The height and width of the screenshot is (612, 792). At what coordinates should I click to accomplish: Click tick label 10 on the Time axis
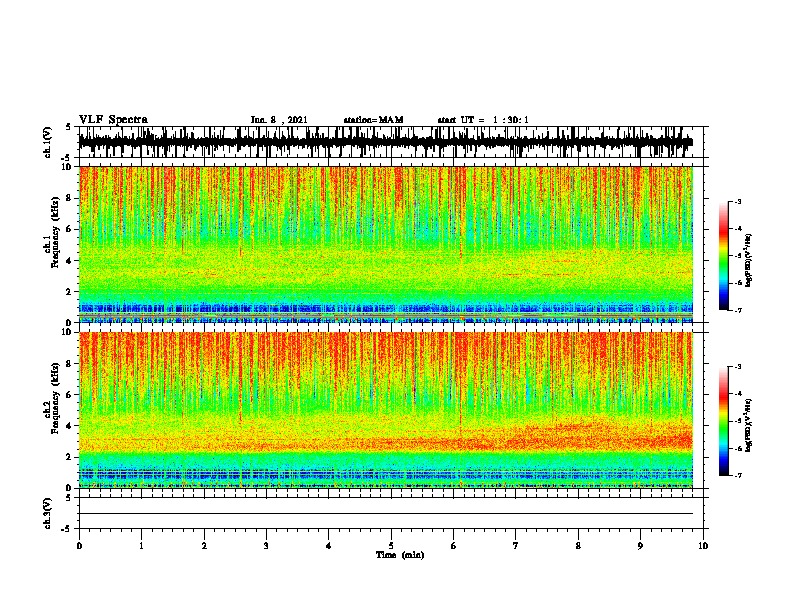(x=703, y=546)
